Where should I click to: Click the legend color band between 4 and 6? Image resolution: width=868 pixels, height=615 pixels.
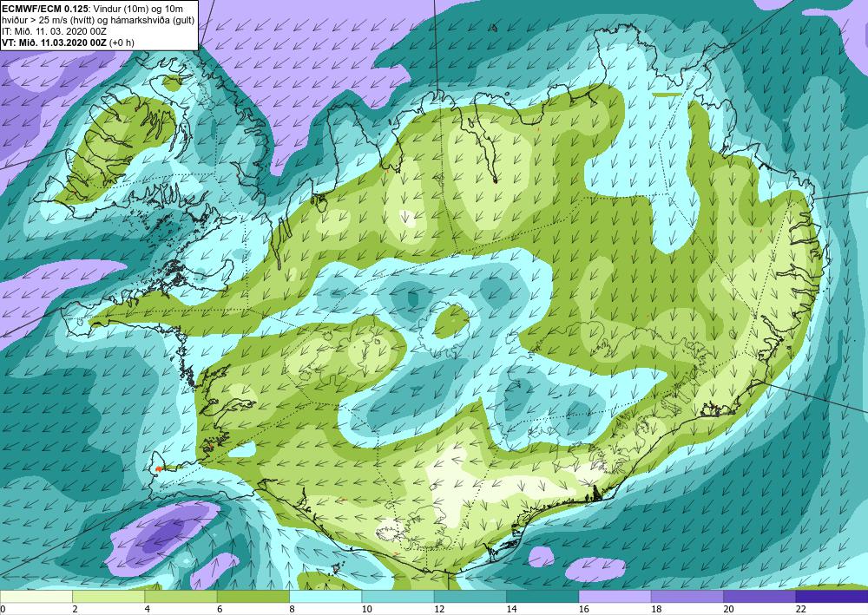(x=181, y=597)
